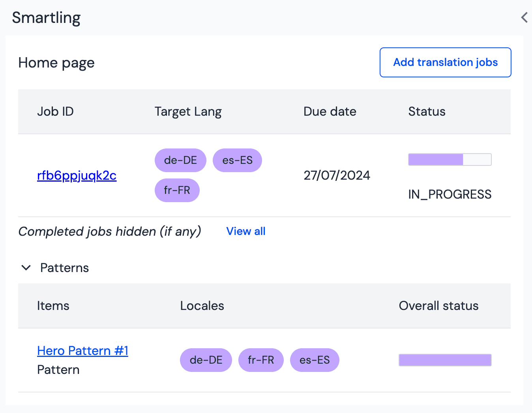The width and height of the screenshot is (532, 413).
Task: Click the Patterns section label
Action: pyautogui.click(x=65, y=268)
